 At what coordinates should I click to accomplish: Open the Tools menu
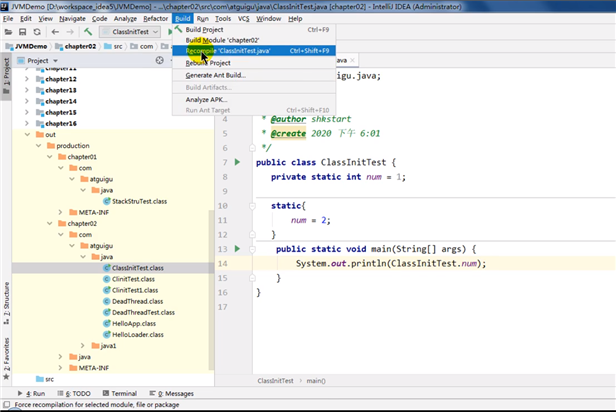click(223, 18)
